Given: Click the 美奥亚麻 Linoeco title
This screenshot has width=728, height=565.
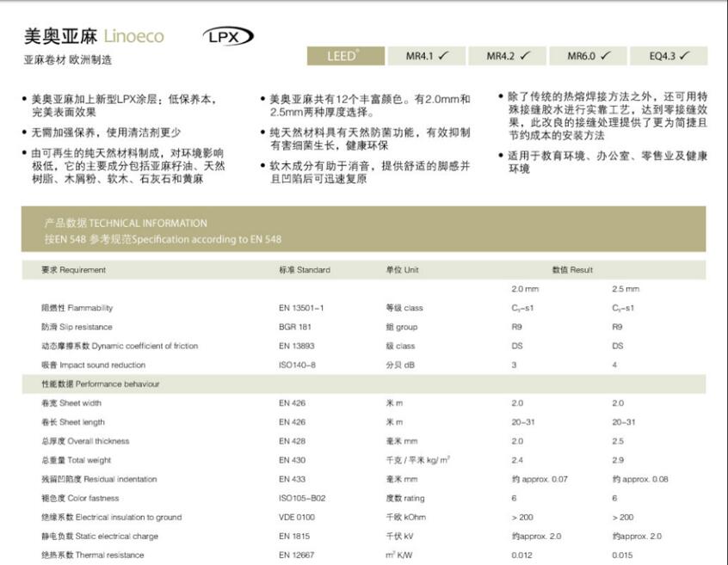Looking at the screenshot, I should pos(93,36).
